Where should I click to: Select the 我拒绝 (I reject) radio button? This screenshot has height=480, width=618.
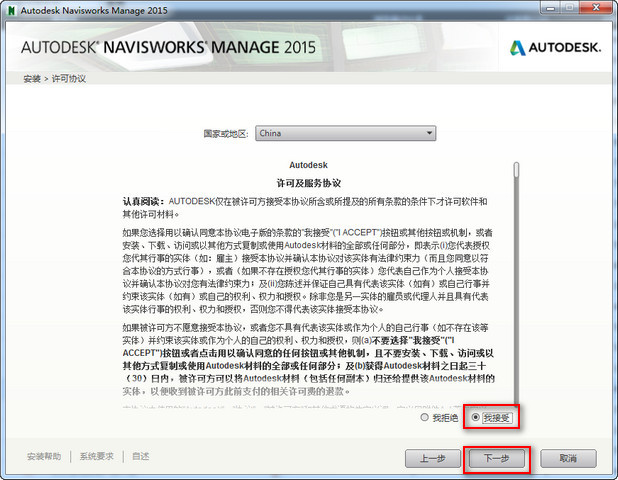(426, 417)
